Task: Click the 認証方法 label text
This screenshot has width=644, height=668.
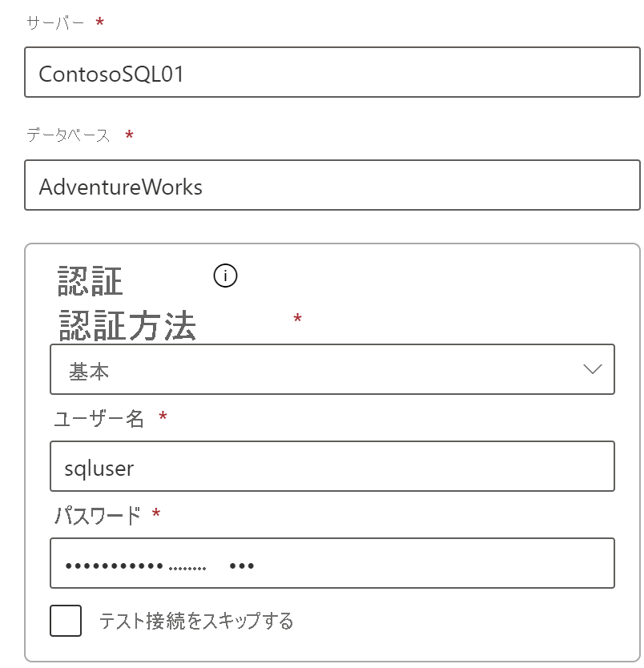Action: click(x=127, y=325)
